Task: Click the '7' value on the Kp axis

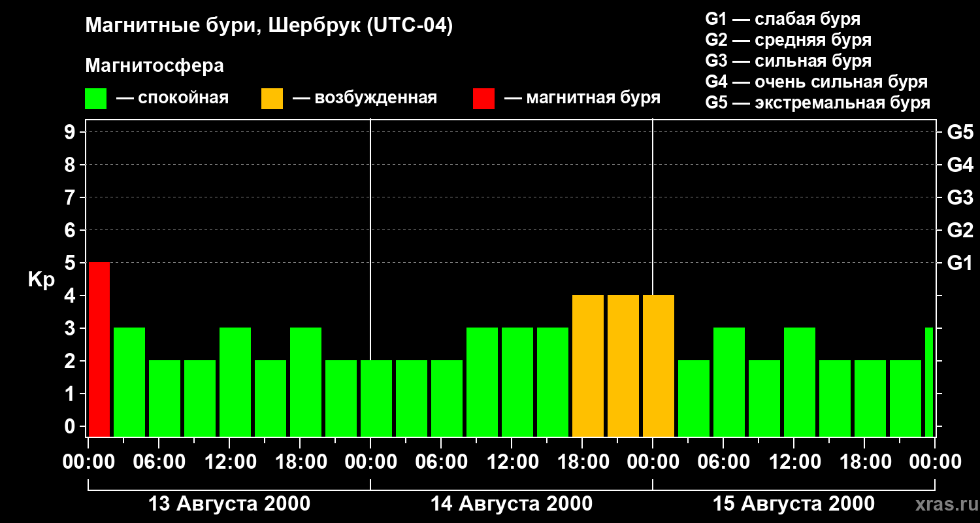Action: [x=71, y=197]
